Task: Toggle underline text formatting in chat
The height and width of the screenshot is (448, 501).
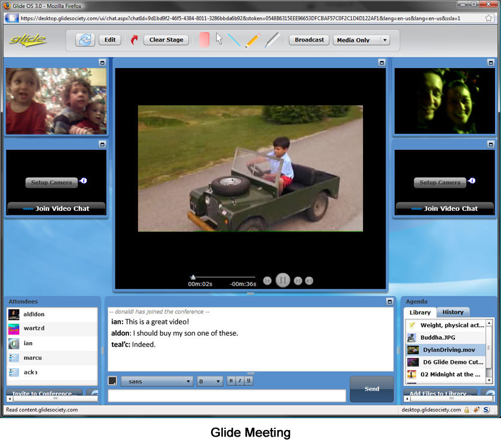Action: tap(249, 381)
